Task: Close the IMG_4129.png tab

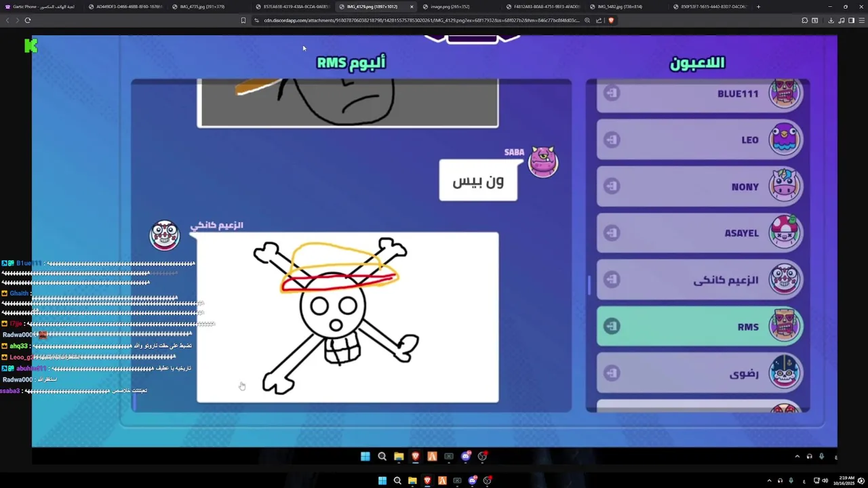Action: tap(412, 7)
